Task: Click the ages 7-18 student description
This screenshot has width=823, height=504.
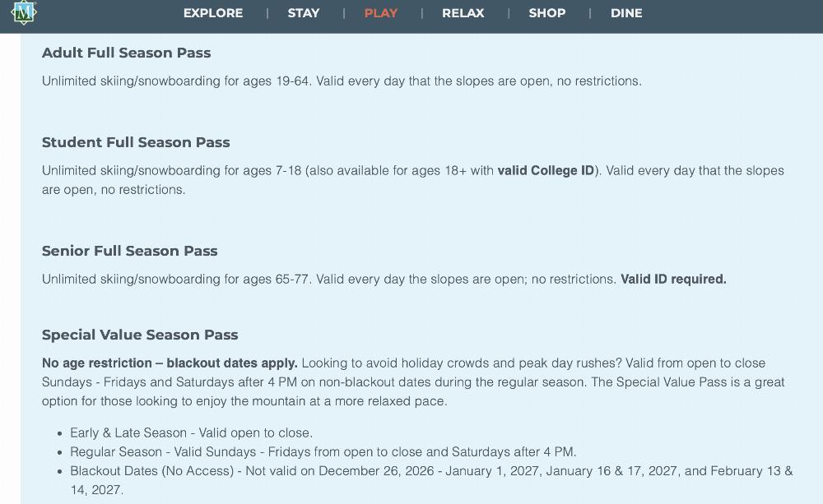Action: point(267,171)
